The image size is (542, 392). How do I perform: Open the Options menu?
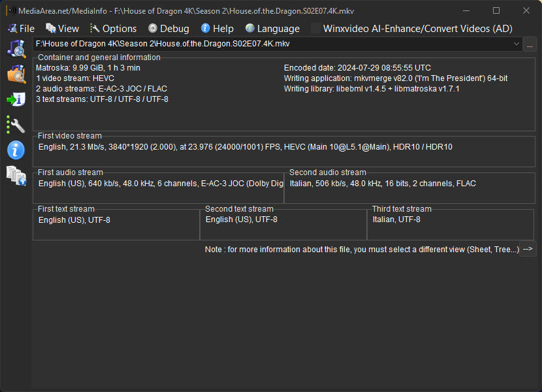pyautogui.click(x=114, y=28)
